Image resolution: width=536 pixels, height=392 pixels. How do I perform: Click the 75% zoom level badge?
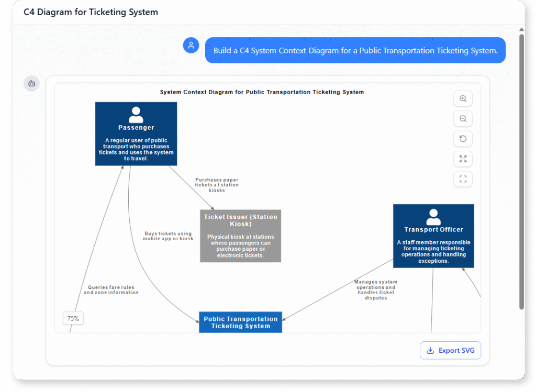pyautogui.click(x=73, y=318)
